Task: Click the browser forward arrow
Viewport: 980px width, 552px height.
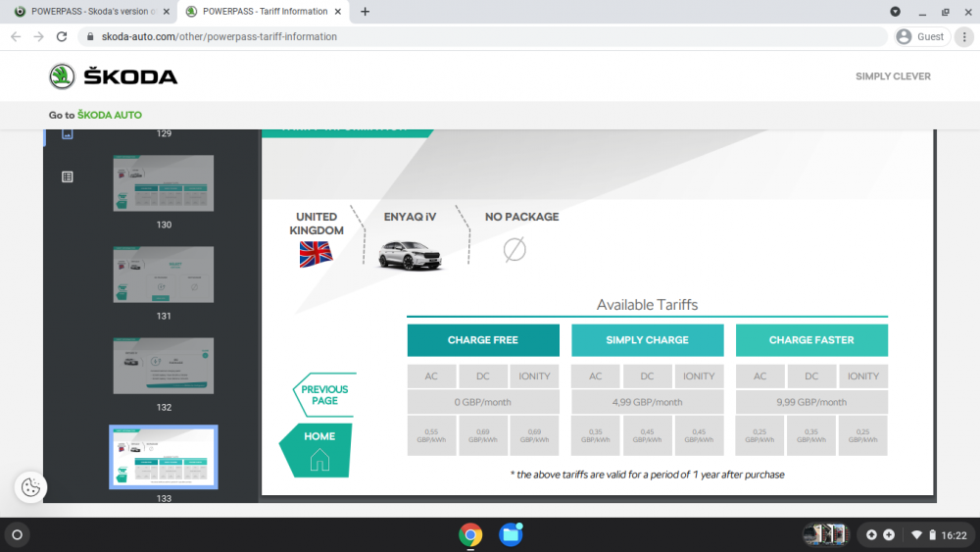Action: [x=39, y=37]
